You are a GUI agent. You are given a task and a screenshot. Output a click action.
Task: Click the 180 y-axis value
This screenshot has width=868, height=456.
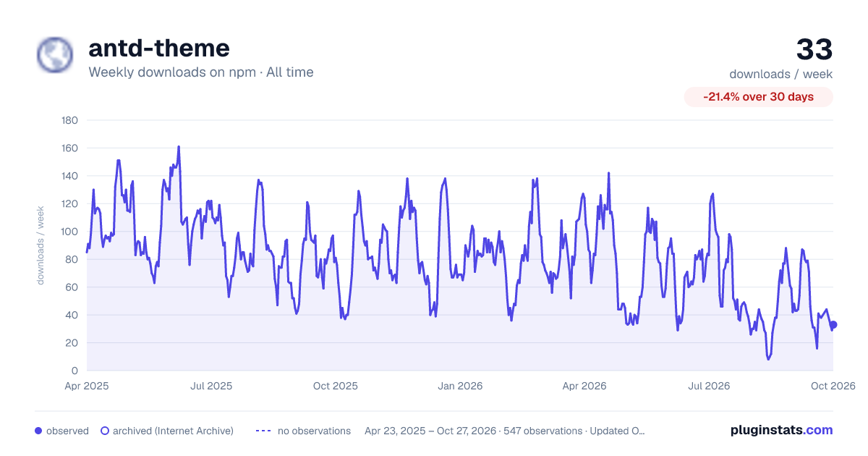70,120
